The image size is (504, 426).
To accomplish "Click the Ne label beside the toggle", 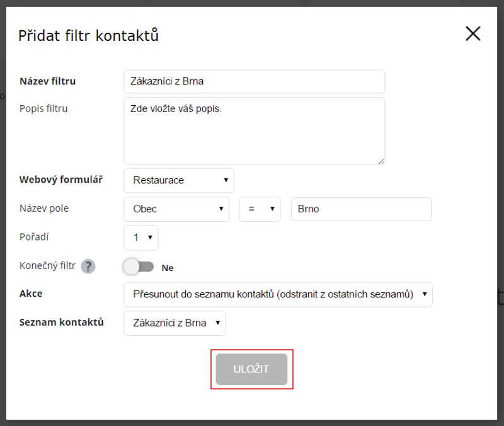I will pyautogui.click(x=168, y=268).
